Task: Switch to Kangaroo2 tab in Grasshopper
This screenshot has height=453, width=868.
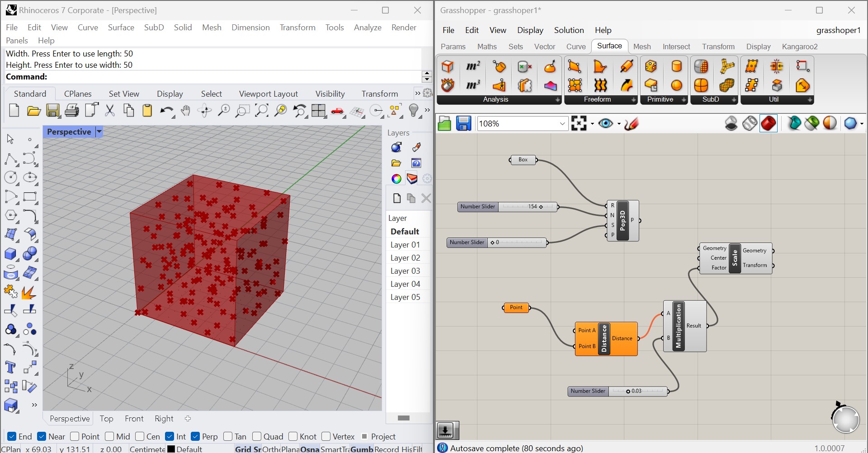Action: coord(799,47)
